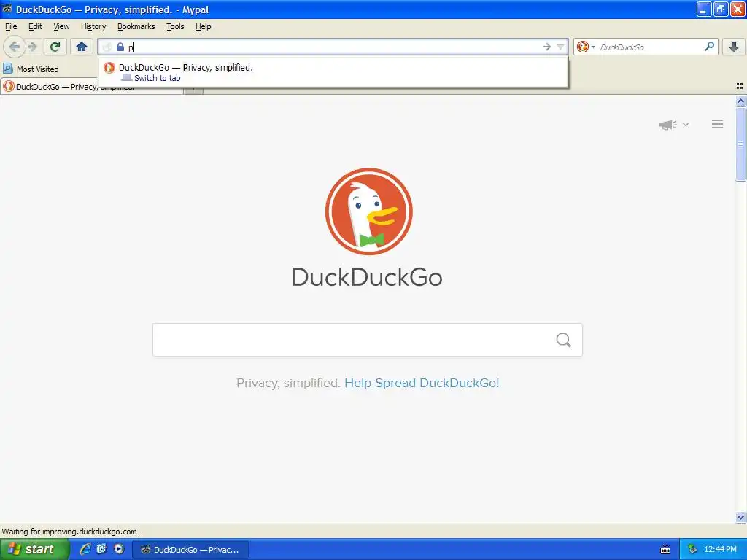This screenshot has height=560, width=747.
Task: Open the Tools menu
Action: 175,26
